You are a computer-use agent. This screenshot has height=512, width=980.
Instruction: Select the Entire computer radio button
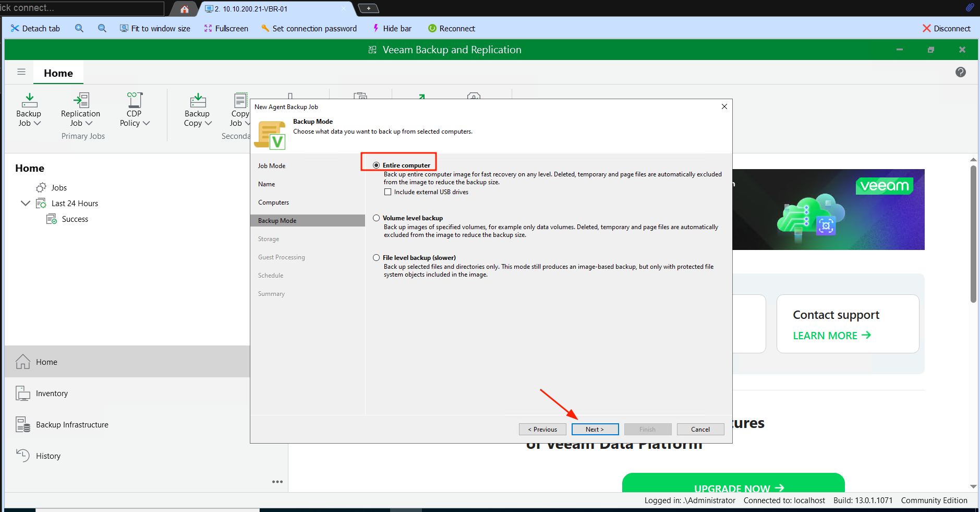tap(376, 165)
